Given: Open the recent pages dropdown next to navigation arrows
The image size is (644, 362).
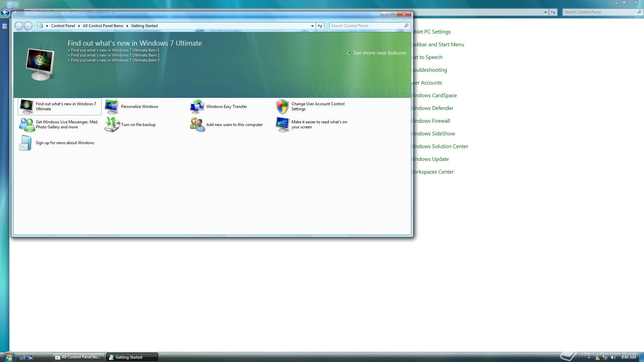Looking at the screenshot, I should click(x=35, y=26).
